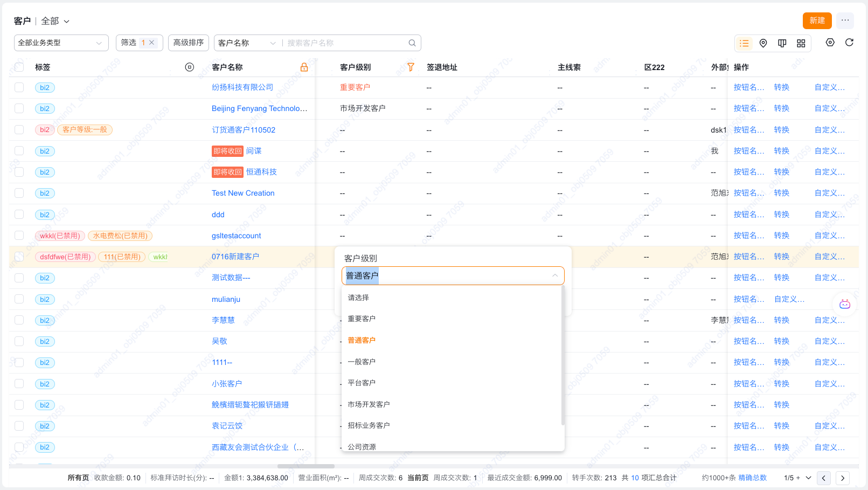Select checkbox for 订货通客户110502 row
The height and width of the screenshot is (490, 868).
tap(19, 130)
